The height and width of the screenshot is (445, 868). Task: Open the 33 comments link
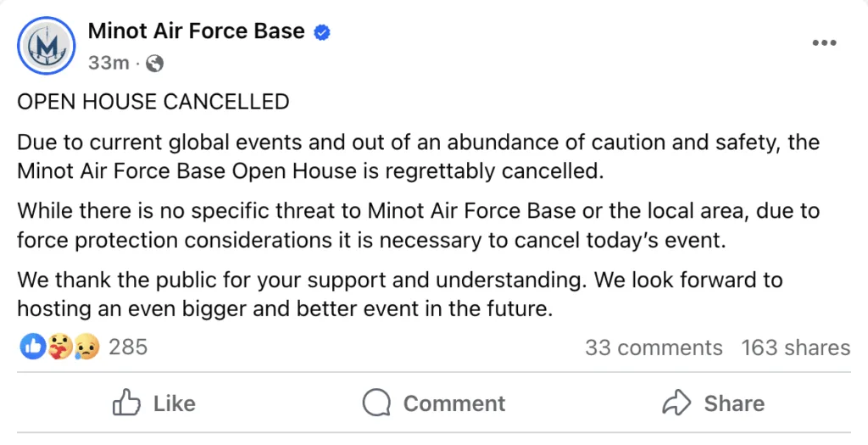(654, 348)
